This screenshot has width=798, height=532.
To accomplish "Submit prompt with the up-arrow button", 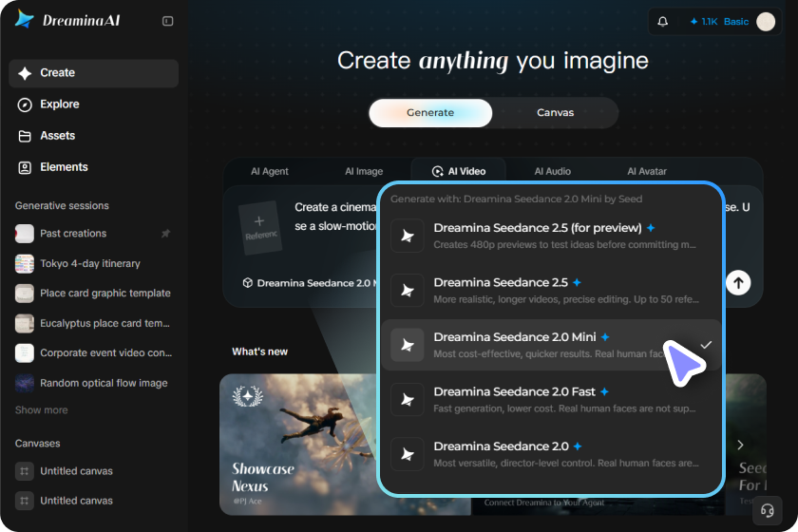I will tap(738, 282).
